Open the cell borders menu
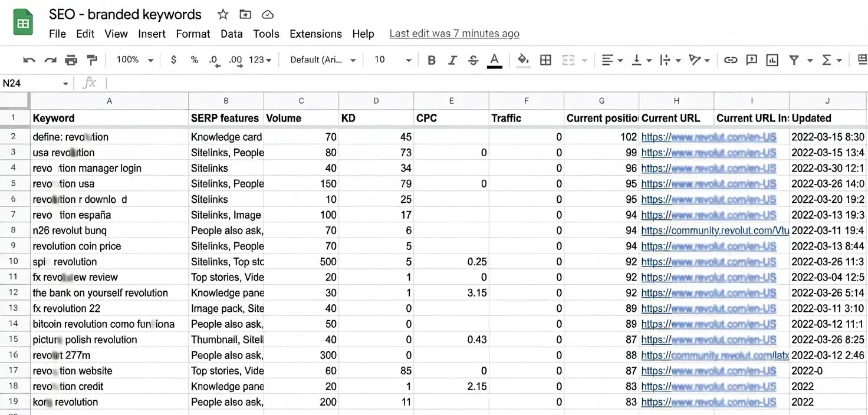Screen dimensions: 868x415 [546, 60]
